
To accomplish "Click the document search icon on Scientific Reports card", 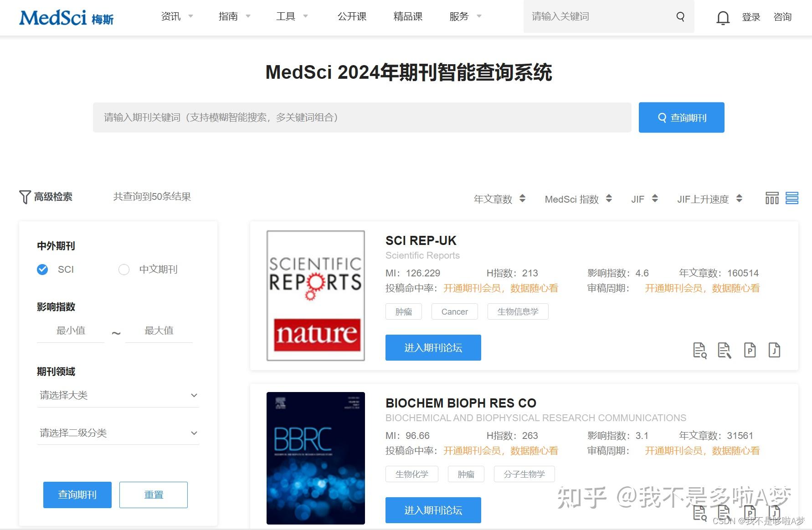I will click(x=700, y=350).
